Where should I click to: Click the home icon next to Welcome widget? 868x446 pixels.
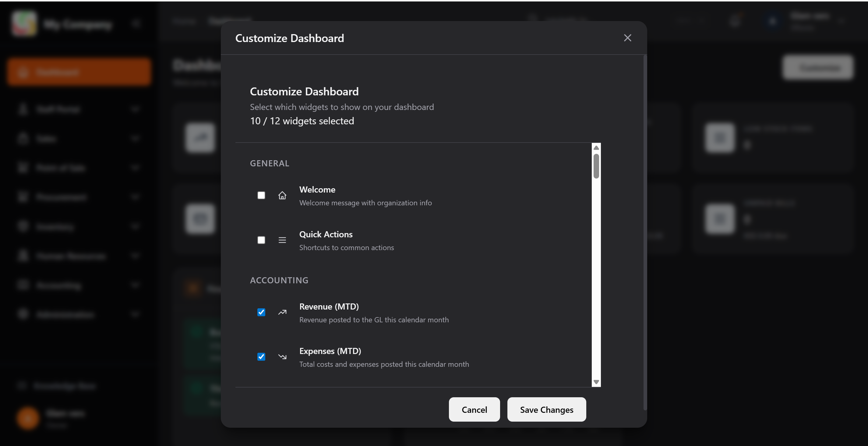pyautogui.click(x=282, y=195)
